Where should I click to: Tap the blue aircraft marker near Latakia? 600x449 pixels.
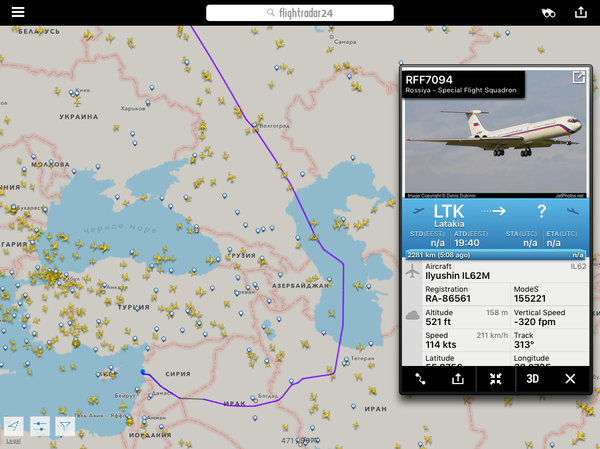coord(143,372)
